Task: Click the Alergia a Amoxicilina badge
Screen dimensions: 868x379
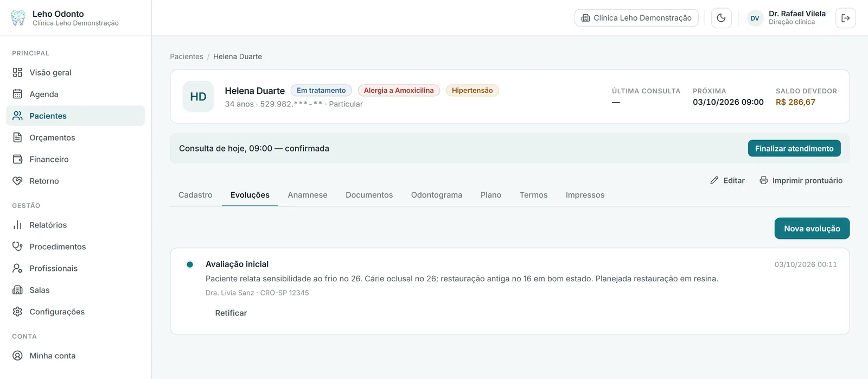Action: click(x=399, y=91)
